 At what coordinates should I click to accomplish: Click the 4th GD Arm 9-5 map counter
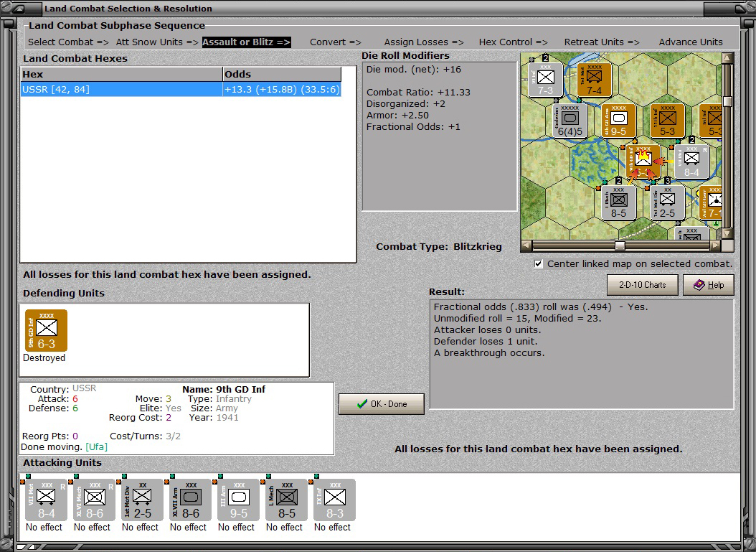618,121
